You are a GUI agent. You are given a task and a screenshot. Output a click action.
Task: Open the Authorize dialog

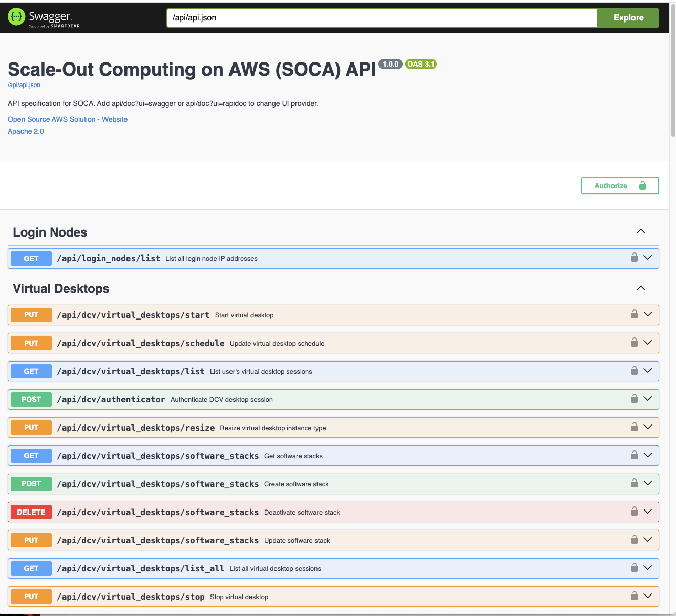pyautogui.click(x=620, y=185)
